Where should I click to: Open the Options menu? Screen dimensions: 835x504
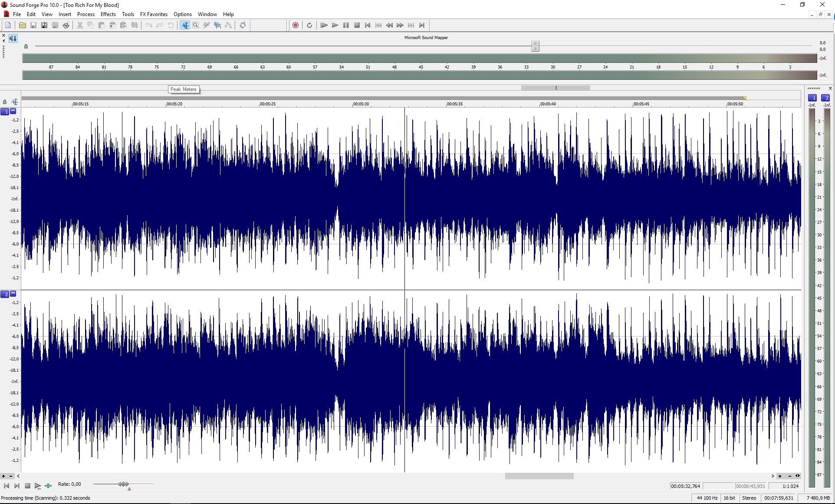pos(183,14)
